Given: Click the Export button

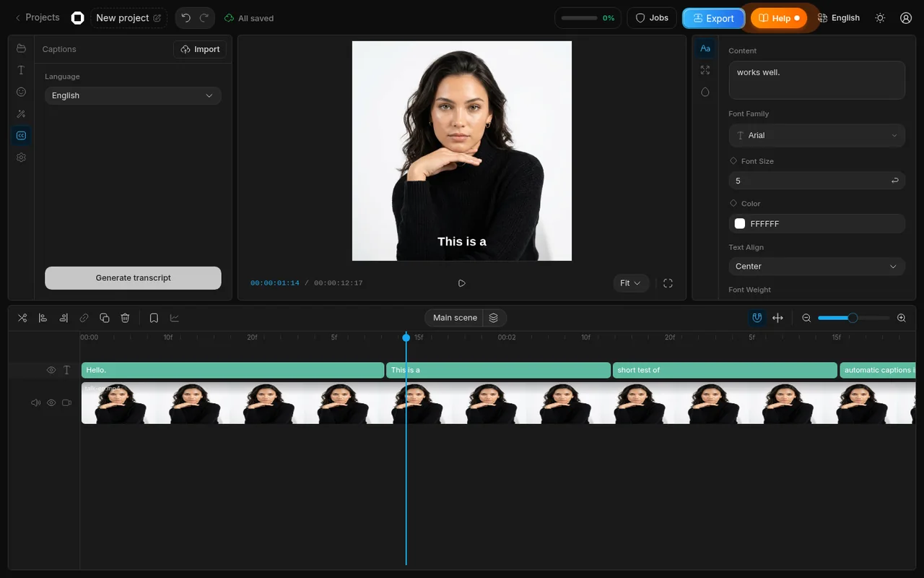Looking at the screenshot, I should click(713, 18).
